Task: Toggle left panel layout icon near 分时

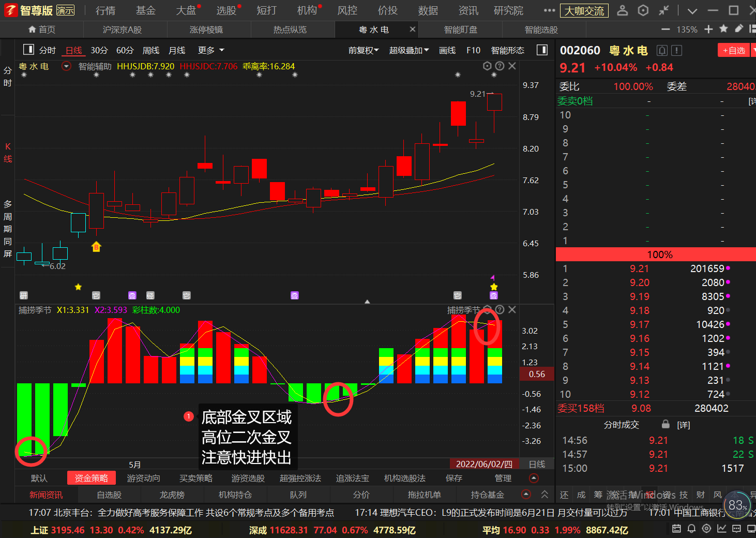Action: click(x=28, y=50)
